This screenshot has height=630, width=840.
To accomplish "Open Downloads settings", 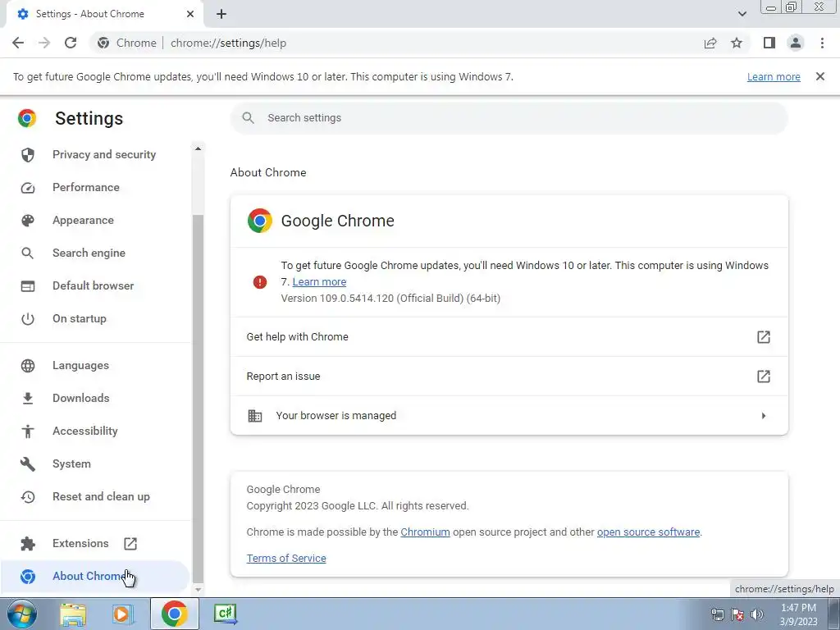I will pos(95,398).
